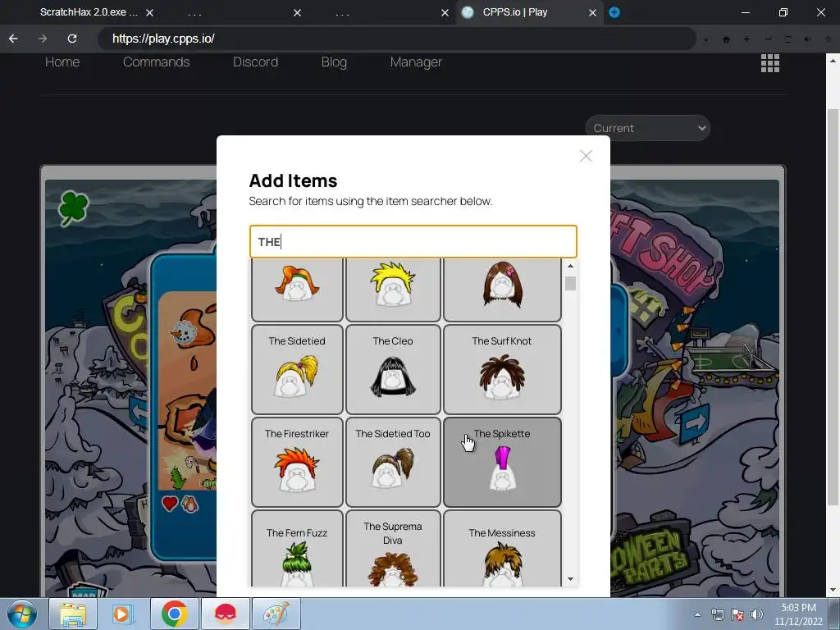Click the item list scroll down arrow

click(x=571, y=579)
